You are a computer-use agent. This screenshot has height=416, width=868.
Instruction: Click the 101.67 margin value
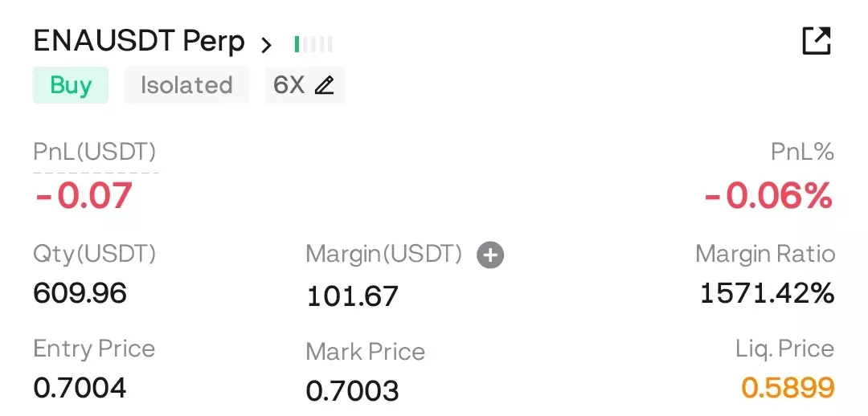(x=353, y=296)
